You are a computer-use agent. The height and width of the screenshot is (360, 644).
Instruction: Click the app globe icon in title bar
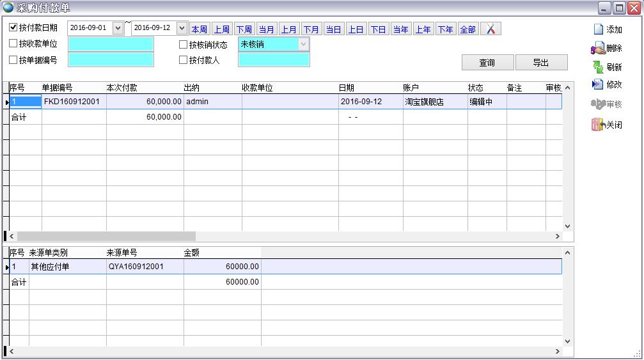[x=8, y=8]
